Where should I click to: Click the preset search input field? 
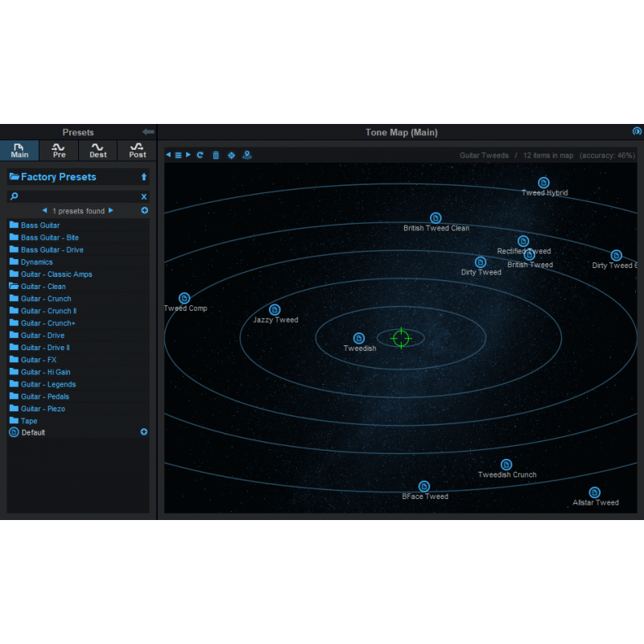76,196
